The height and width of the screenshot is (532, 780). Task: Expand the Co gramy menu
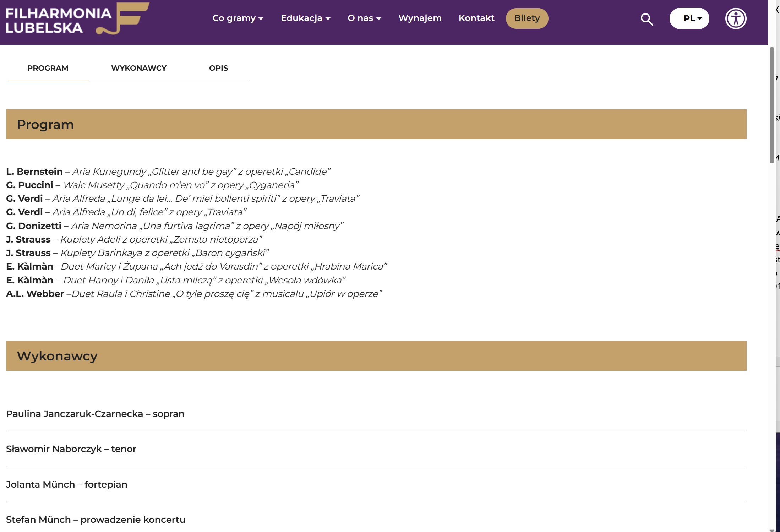tap(238, 18)
